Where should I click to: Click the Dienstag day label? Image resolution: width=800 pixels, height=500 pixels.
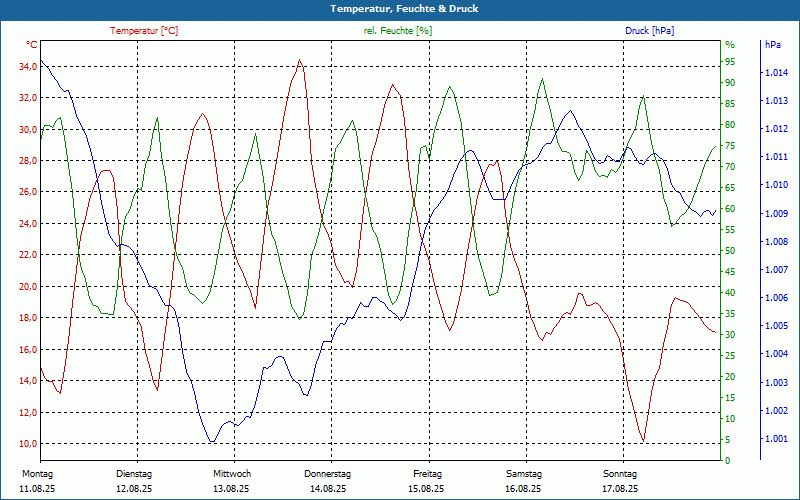tap(134, 474)
